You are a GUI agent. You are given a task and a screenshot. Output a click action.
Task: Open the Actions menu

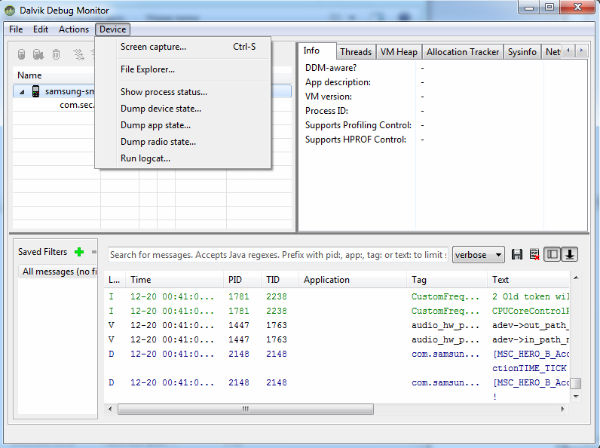pos(73,29)
